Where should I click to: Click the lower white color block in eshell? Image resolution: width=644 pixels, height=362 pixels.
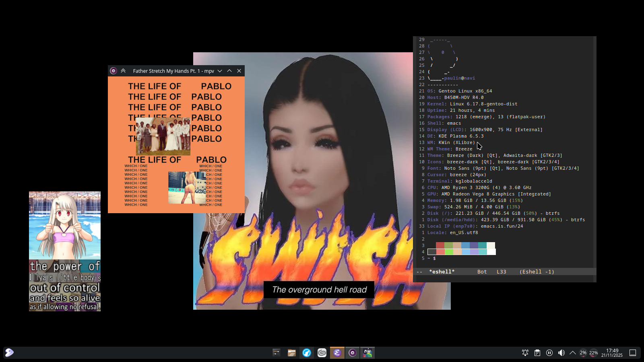tap(491, 252)
